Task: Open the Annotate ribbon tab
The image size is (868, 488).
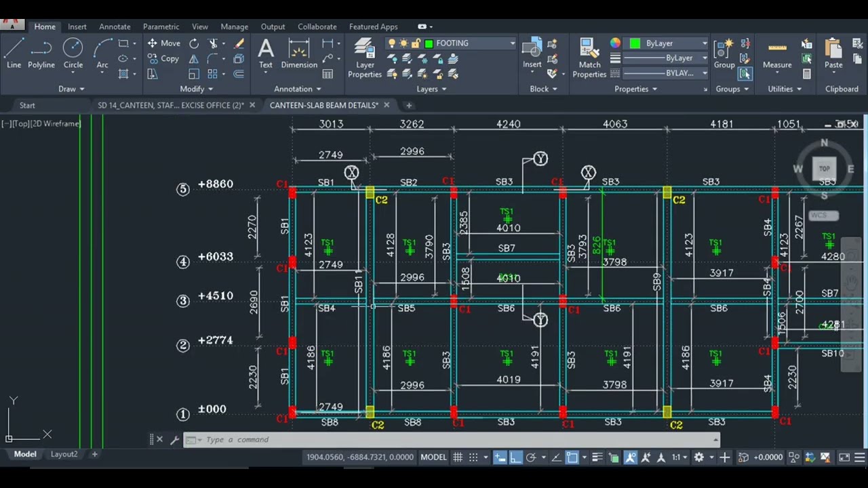Action: (x=115, y=26)
